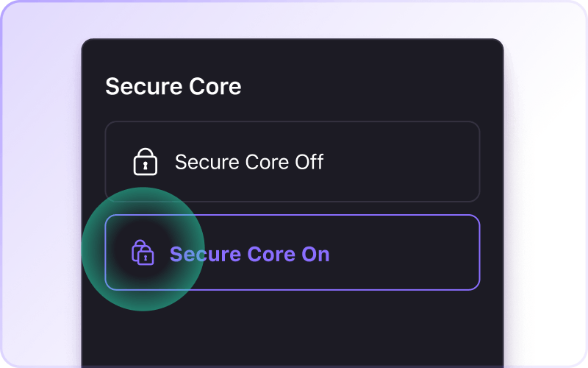588x368 pixels.
Task: Disable Secure Core using the lock icon
Action: 145,162
